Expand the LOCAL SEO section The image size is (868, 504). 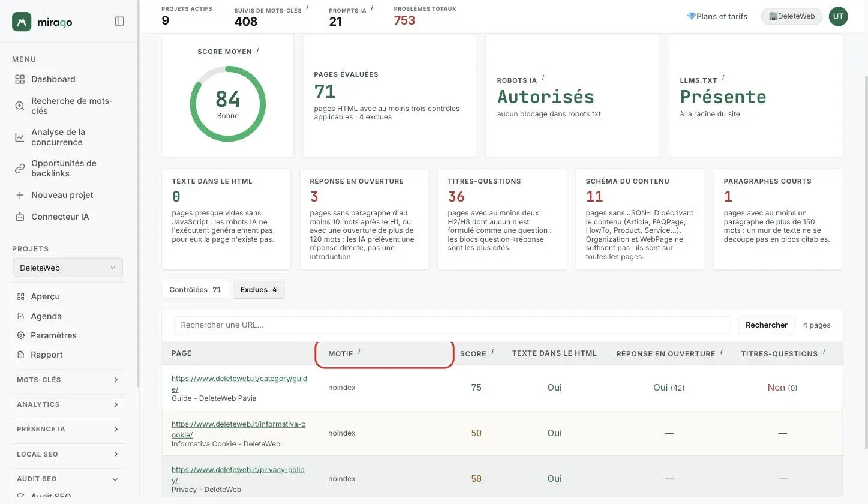click(68, 454)
